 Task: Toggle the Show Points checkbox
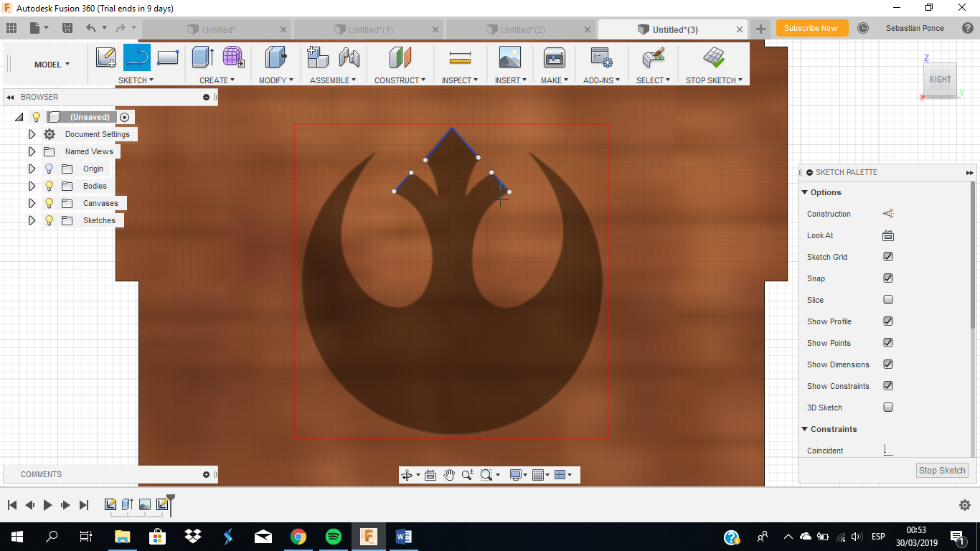pos(888,343)
